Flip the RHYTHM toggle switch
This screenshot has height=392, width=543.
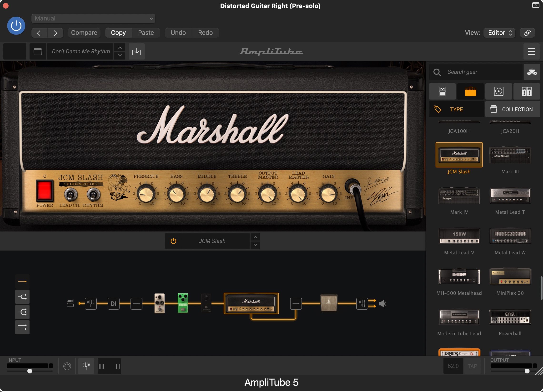point(93,194)
